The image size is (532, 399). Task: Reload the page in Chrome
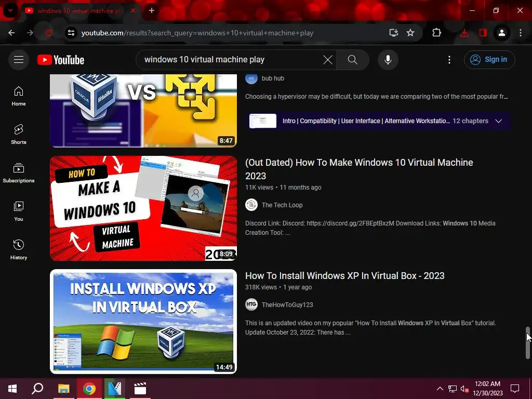[48, 33]
